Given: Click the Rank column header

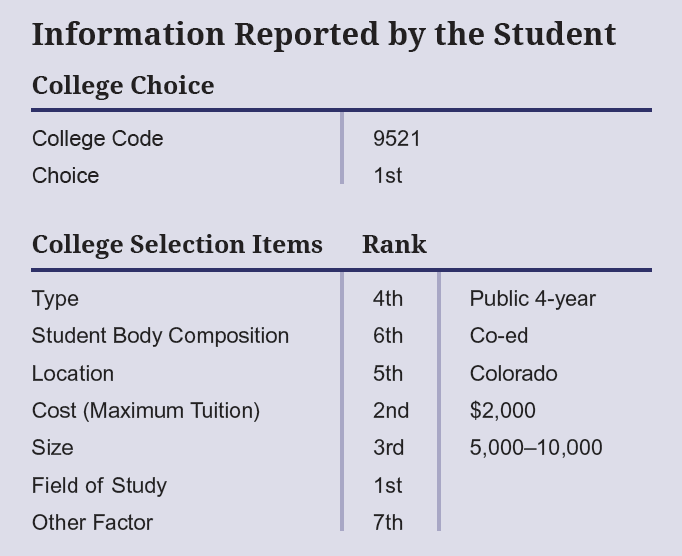Looking at the screenshot, I should [x=394, y=245].
